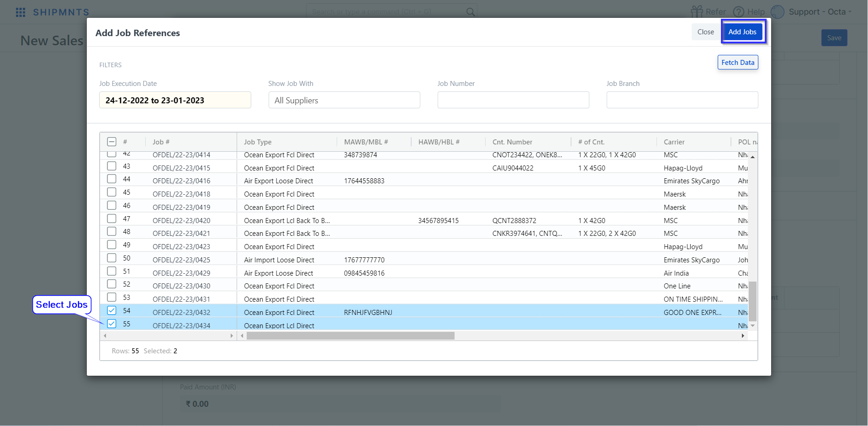Open the Shipmnts app grid icon
868x426 pixels.
point(21,12)
